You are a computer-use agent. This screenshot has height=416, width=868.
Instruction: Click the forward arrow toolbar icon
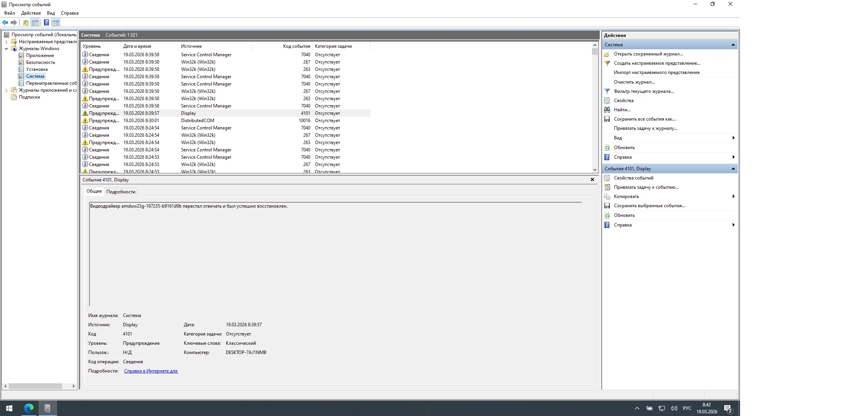(14, 23)
